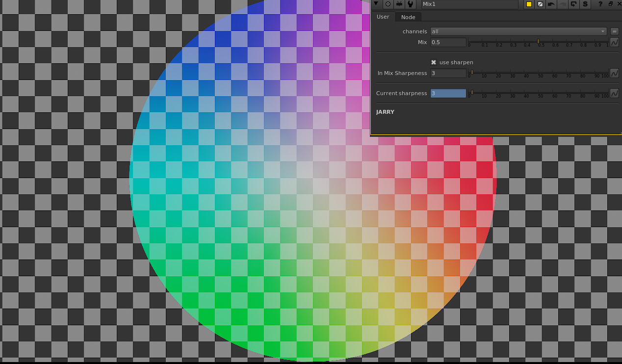Switch to the Node tab
Screen dimensions: 622x364
[x=408, y=17]
